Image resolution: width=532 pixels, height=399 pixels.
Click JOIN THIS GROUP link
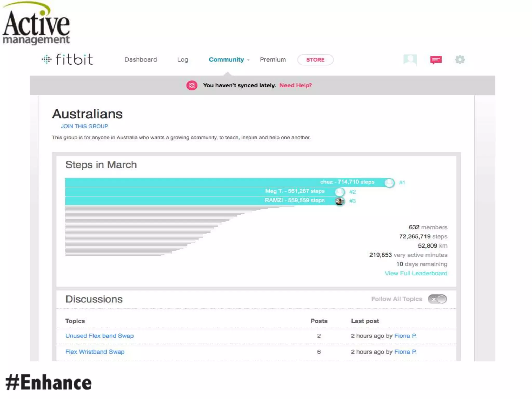click(84, 126)
